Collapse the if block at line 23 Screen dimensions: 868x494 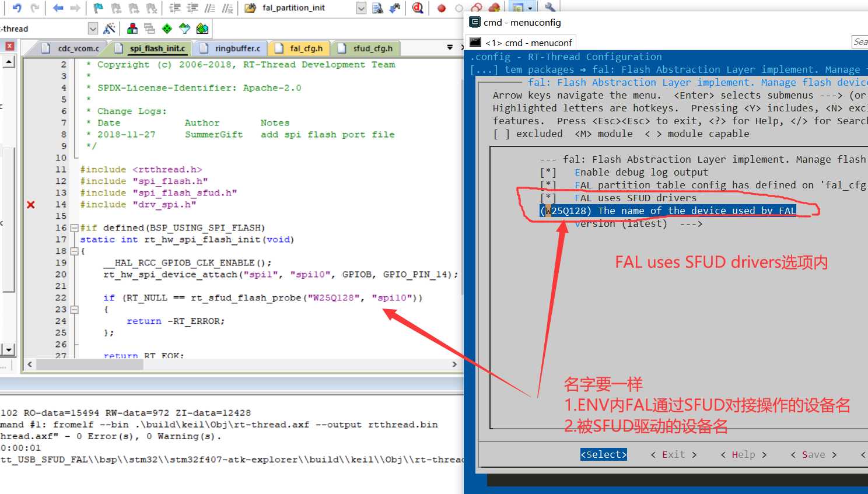(x=74, y=310)
